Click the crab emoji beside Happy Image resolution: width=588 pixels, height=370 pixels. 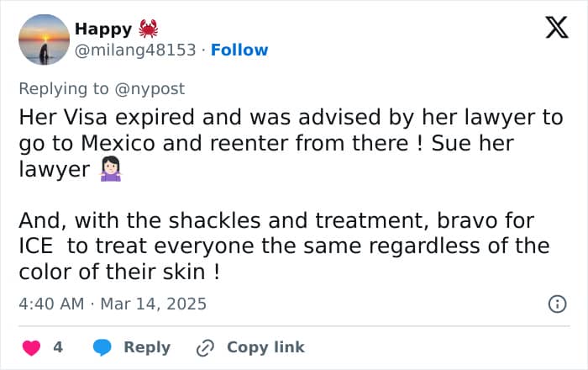pyautogui.click(x=149, y=29)
